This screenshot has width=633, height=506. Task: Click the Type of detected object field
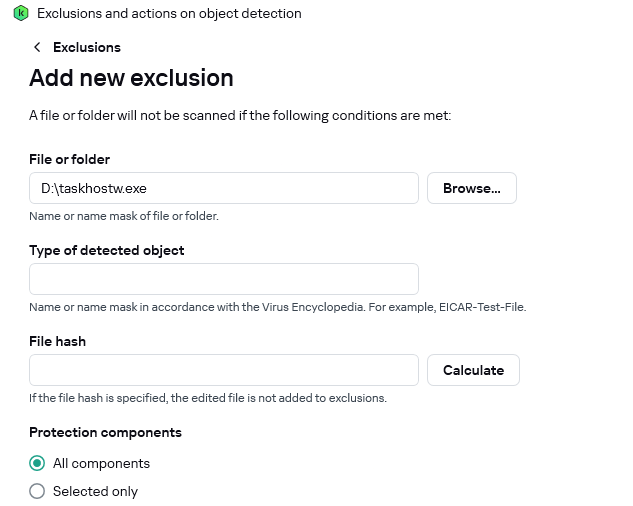223,279
